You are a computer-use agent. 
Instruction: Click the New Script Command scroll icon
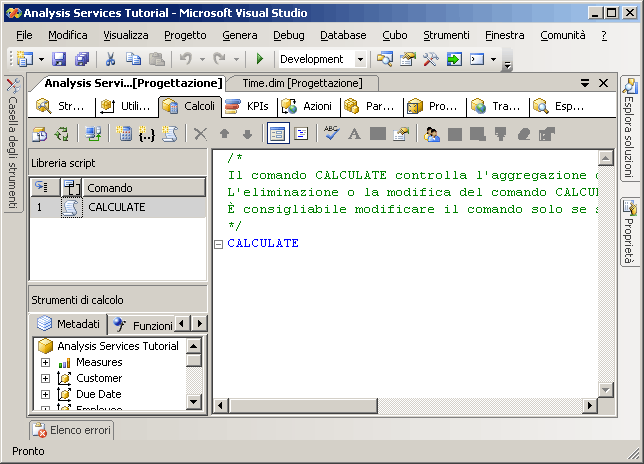pos(170,134)
